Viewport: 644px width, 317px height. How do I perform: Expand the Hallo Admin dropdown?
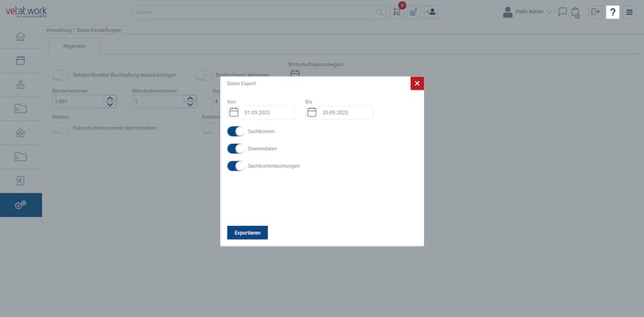coord(549,12)
